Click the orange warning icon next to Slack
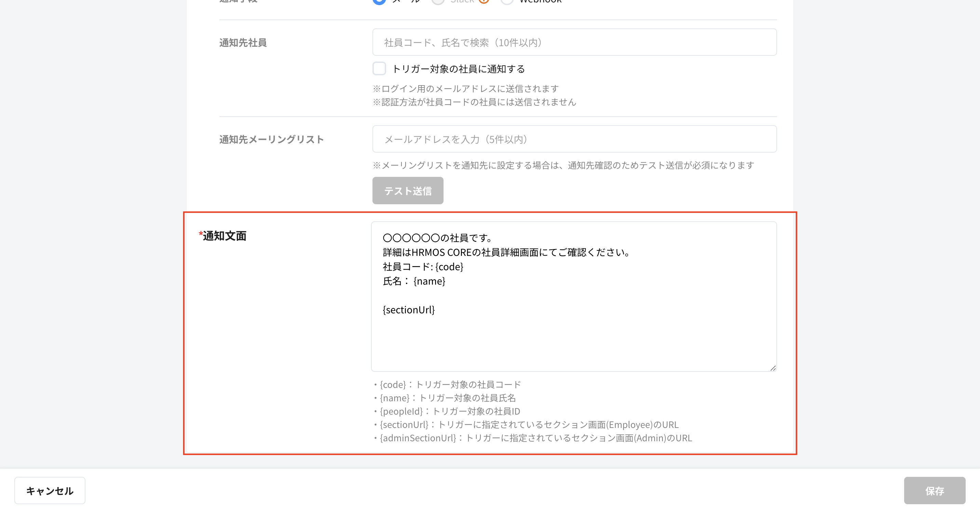 484,1
